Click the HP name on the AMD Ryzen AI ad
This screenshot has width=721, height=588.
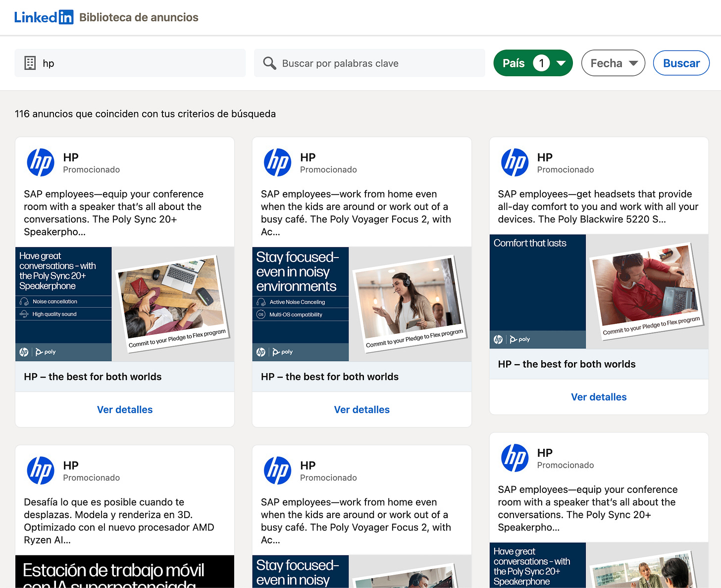pos(71,465)
